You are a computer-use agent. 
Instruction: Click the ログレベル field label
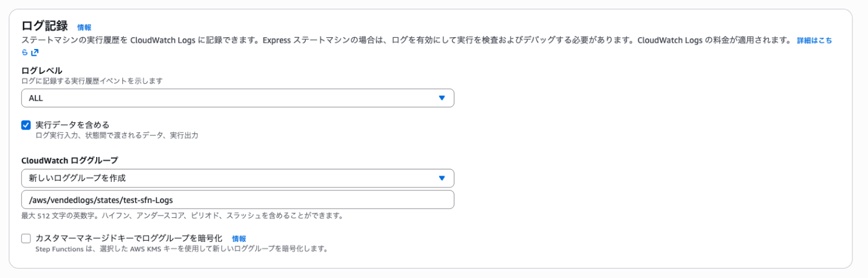(x=42, y=71)
